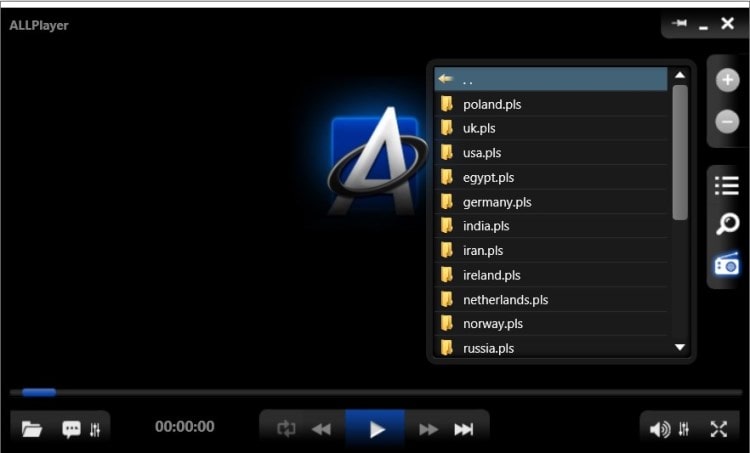Click the fast forward button

click(428, 429)
